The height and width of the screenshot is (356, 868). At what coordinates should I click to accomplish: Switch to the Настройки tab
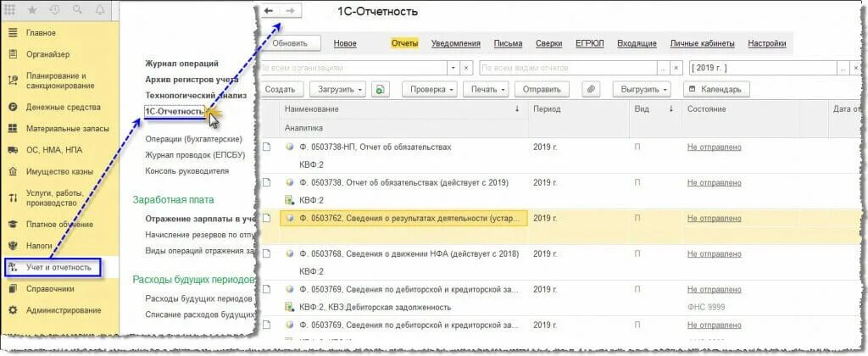pyautogui.click(x=766, y=43)
